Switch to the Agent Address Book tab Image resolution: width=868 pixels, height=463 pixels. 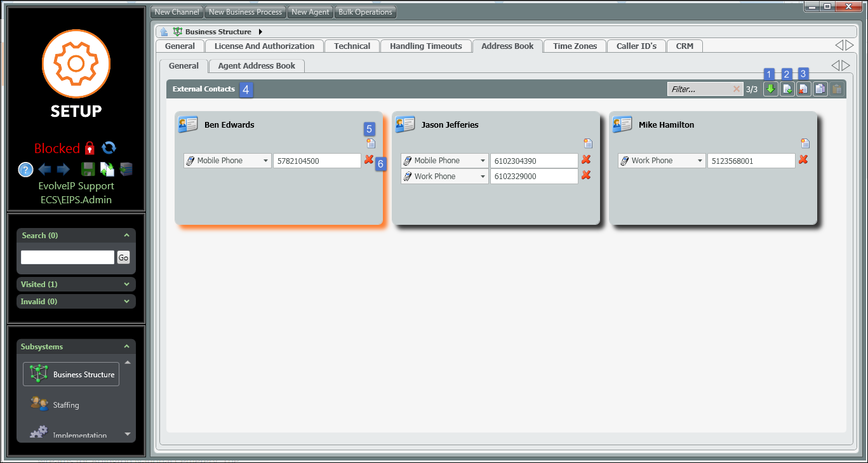point(257,66)
